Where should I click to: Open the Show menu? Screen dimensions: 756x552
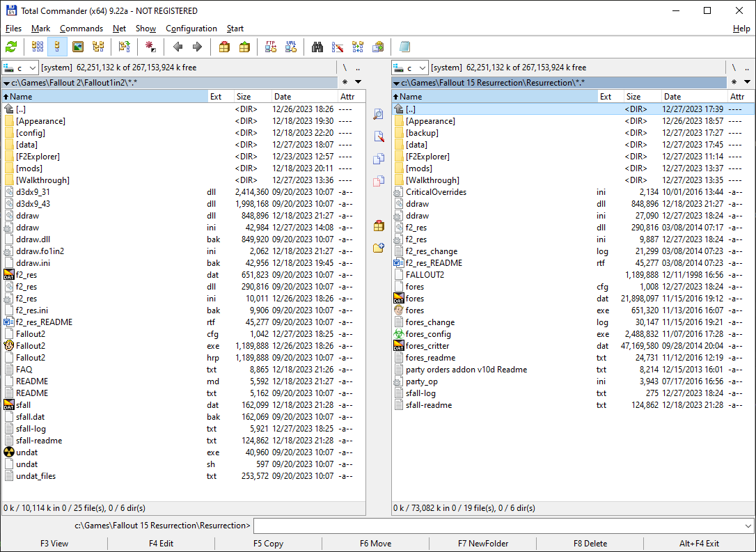pyautogui.click(x=145, y=29)
